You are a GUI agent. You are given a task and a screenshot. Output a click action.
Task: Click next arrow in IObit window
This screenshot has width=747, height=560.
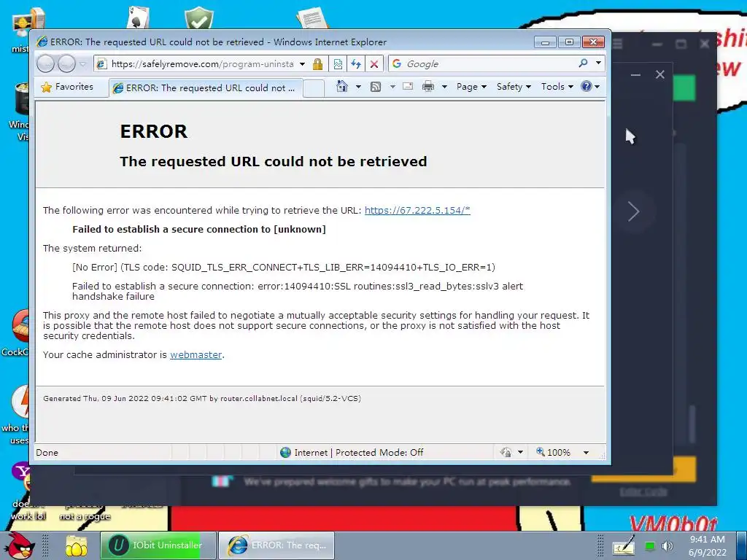pos(633,211)
